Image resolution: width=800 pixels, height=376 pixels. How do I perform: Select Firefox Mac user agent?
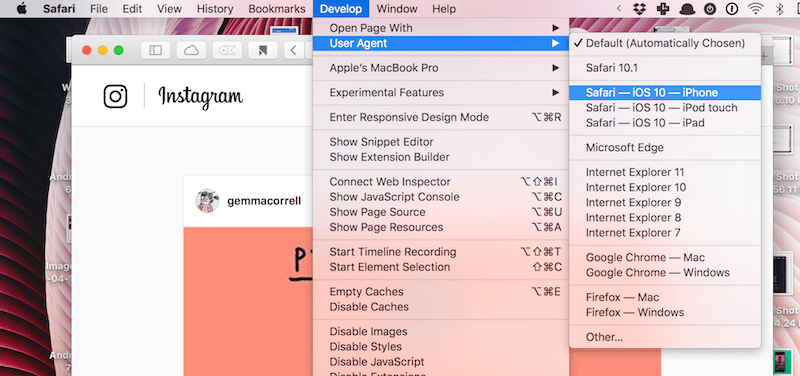pyautogui.click(x=665, y=297)
